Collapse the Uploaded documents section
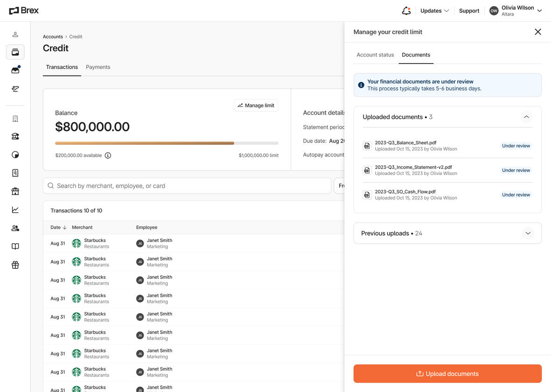 pyautogui.click(x=526, y=117)
